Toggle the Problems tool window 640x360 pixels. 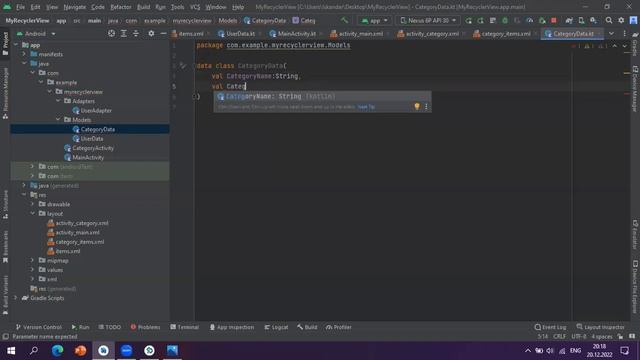click(145, 327)
